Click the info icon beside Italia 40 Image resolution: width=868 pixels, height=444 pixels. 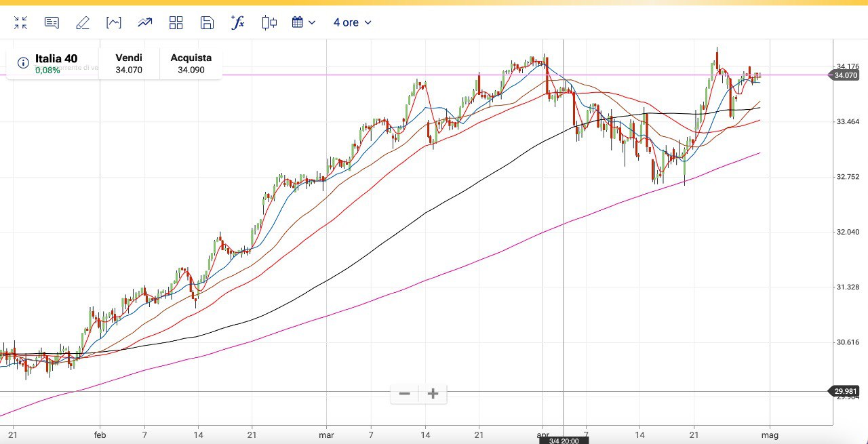click(23, 63)
